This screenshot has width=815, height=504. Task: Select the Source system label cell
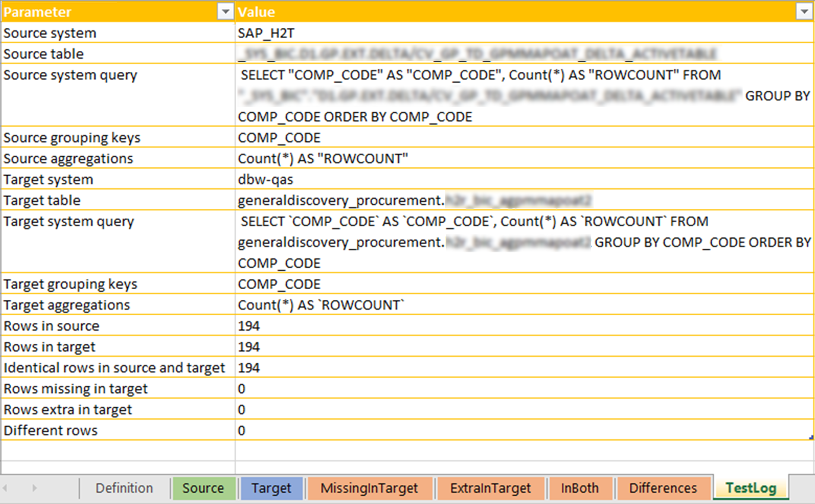118,33
